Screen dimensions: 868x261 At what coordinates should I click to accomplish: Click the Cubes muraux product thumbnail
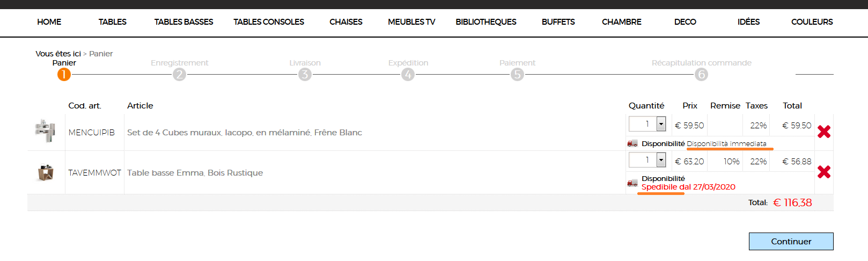46,131
